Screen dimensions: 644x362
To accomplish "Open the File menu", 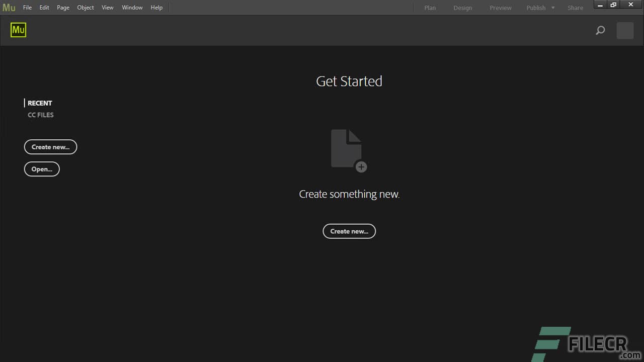I will (27, 7).
